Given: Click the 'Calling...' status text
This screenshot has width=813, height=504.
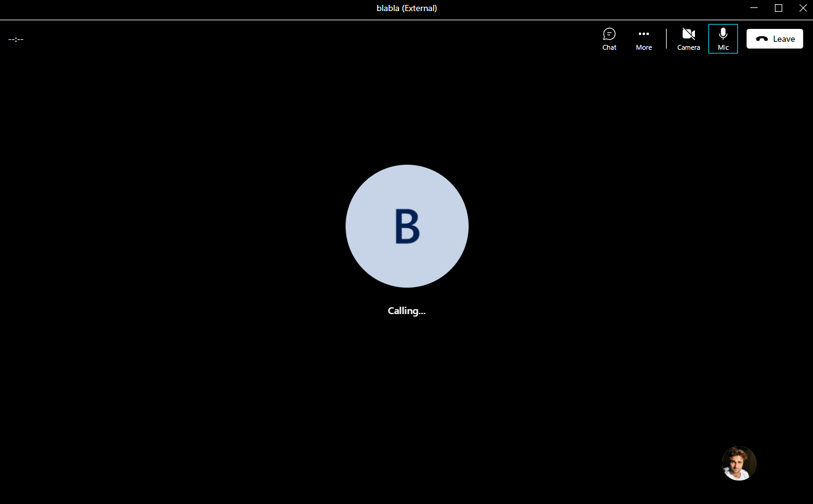Looking at the screenshot, I should (x=406, y=311).
